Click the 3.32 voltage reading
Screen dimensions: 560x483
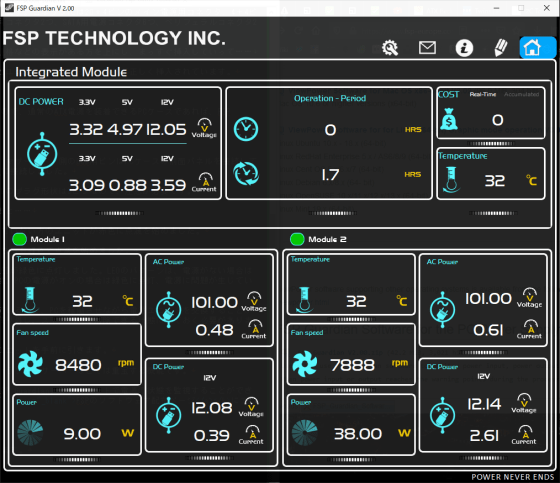(x=86, y=129)
